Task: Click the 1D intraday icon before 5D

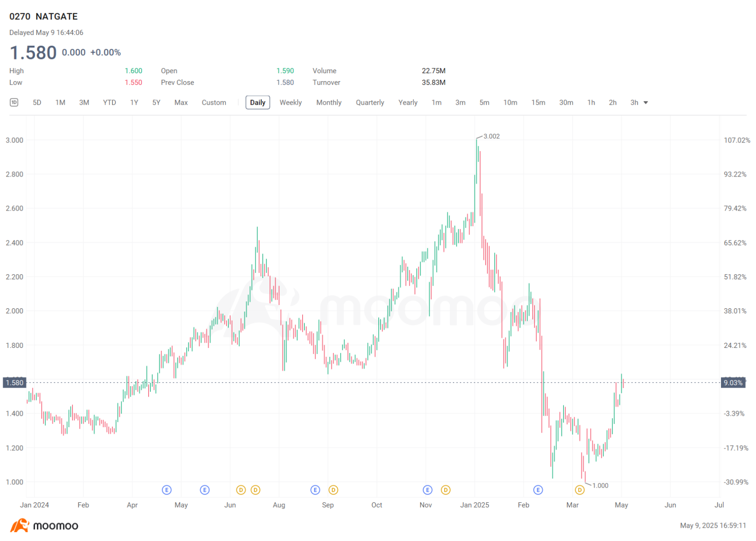Action: point(14,102)
